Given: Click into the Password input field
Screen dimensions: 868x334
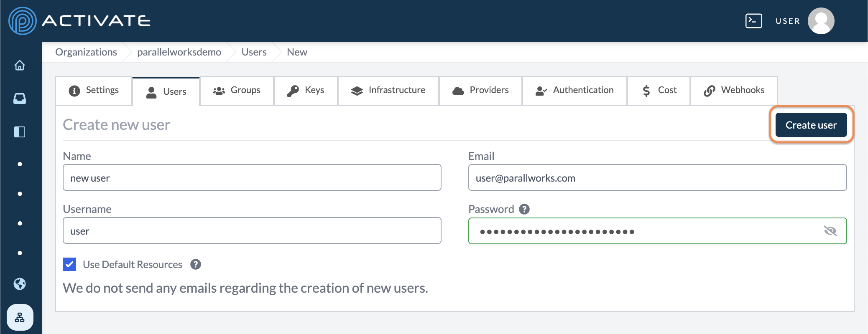Looking at the screenshot, I should (657, 231).
